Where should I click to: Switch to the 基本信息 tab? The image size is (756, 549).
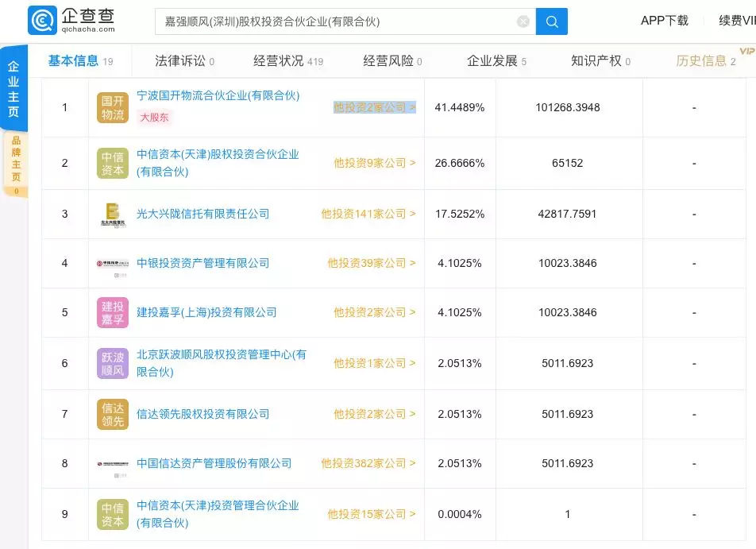point(80,61)
